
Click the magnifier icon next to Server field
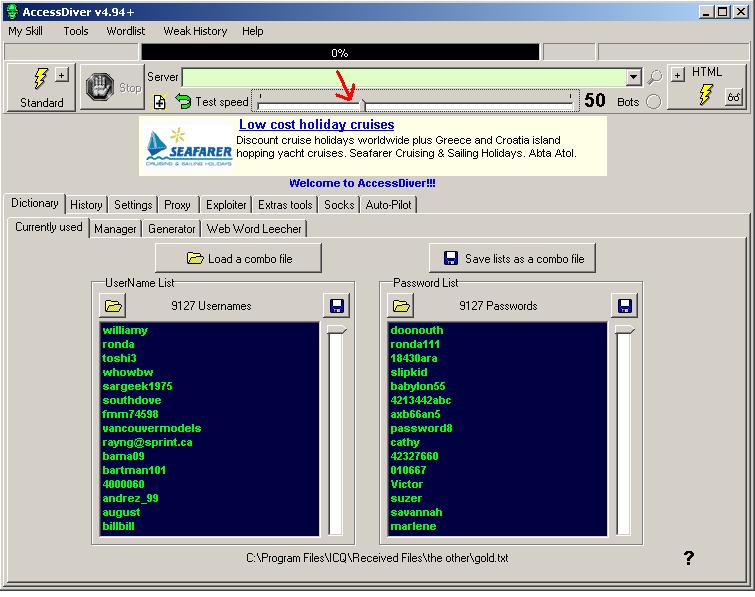654,77
